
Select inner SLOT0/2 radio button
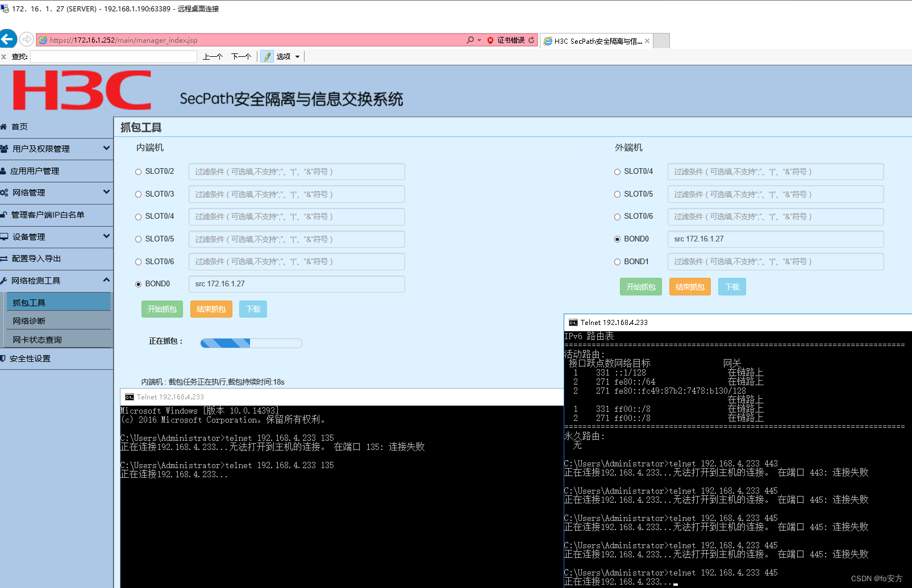click(138, 172)
